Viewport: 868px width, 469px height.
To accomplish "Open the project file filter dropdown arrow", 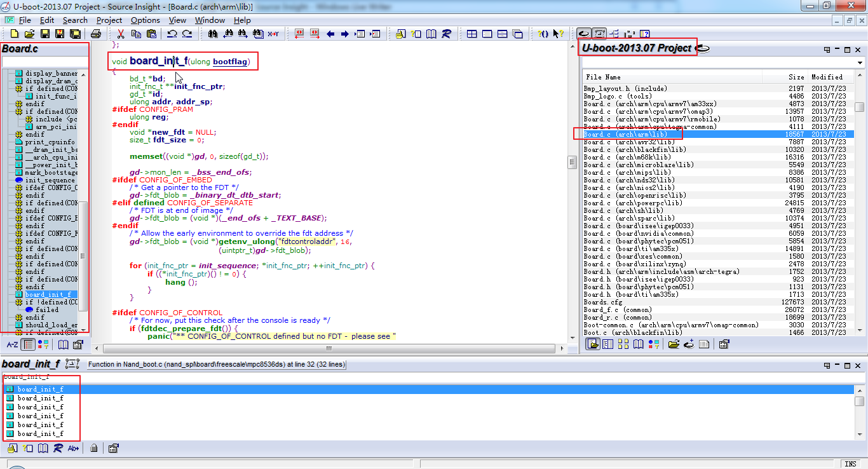I will pyautogui.click(x=860, y=62).
